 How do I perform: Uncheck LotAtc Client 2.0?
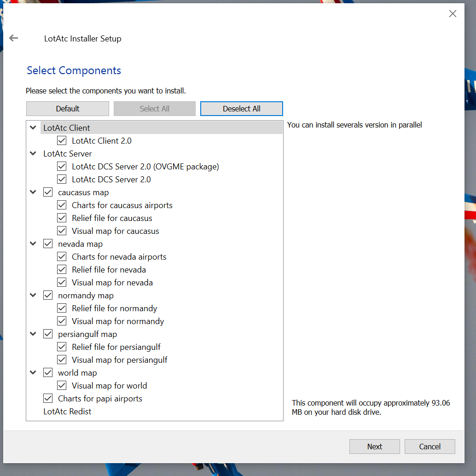(61, 140)
